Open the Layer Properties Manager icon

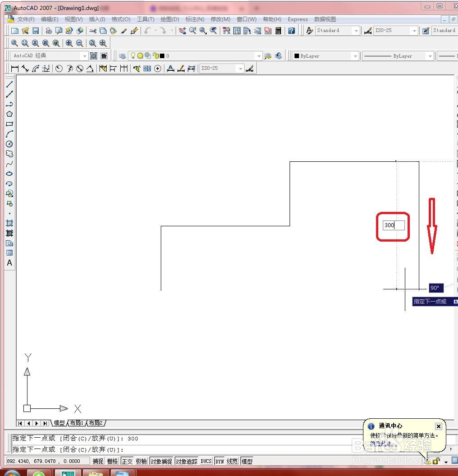[122, 56]
